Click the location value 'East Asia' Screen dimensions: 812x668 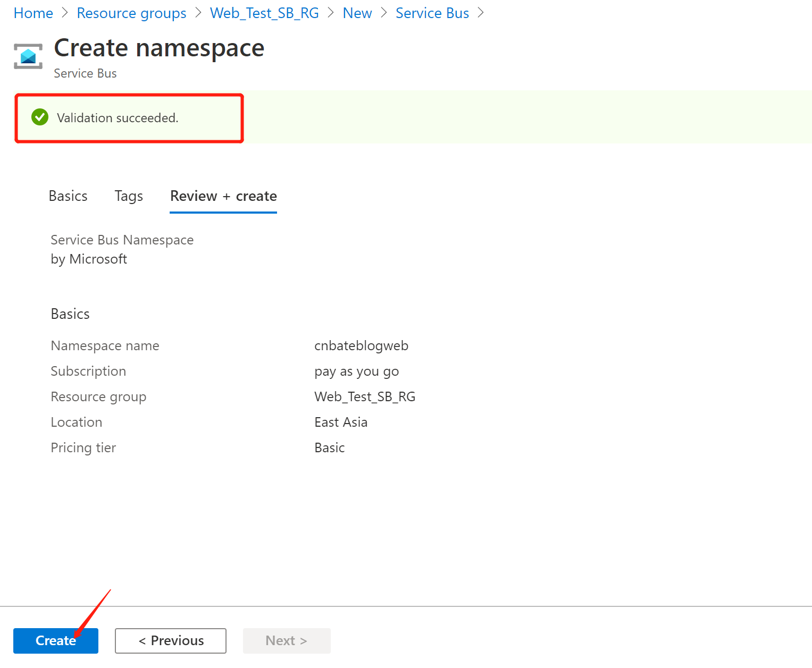(341, 422)
